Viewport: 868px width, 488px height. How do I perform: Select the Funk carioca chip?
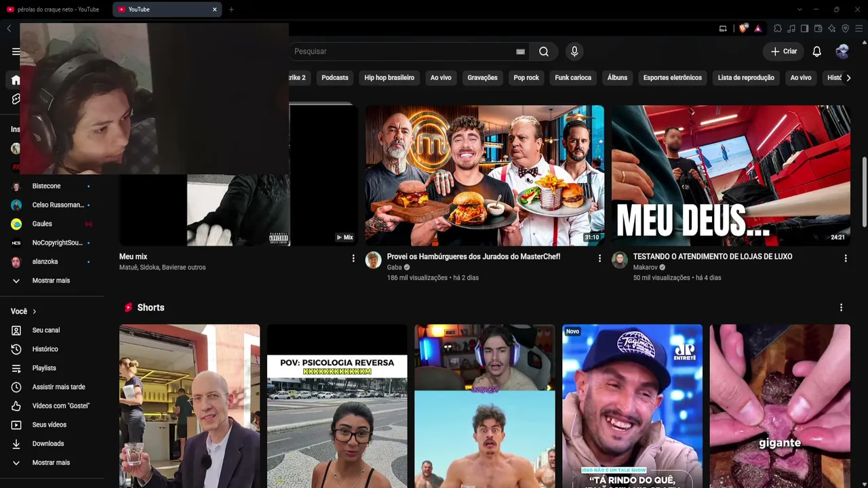[x=573, y=78]
